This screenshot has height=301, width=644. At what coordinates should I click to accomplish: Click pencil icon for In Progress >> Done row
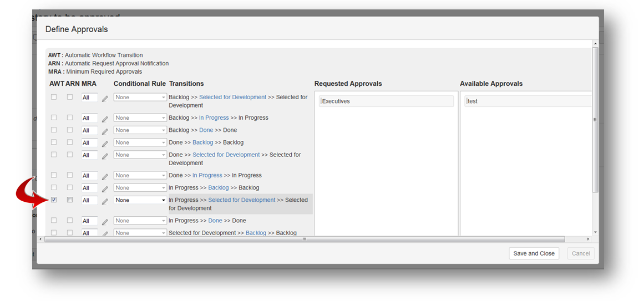(105, 222)
